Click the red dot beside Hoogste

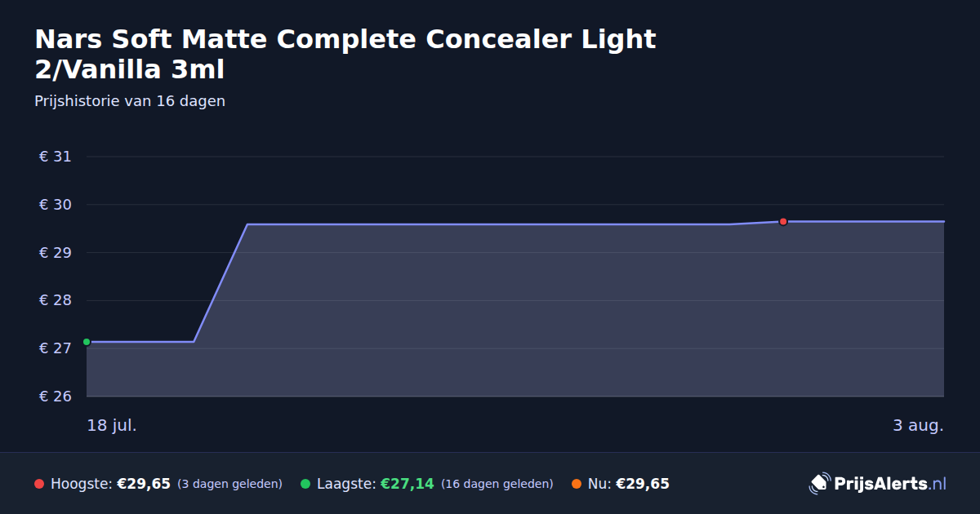[x=39, y=484]
